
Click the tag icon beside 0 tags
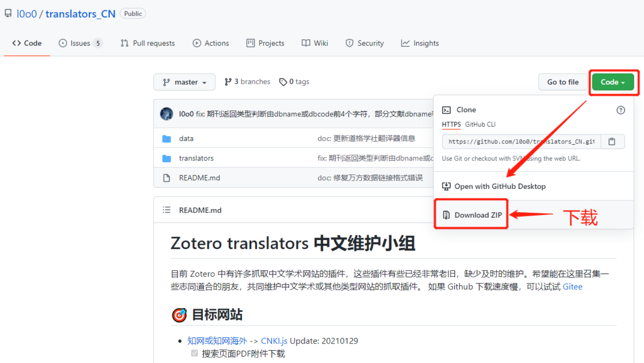(x=283, y=82)
